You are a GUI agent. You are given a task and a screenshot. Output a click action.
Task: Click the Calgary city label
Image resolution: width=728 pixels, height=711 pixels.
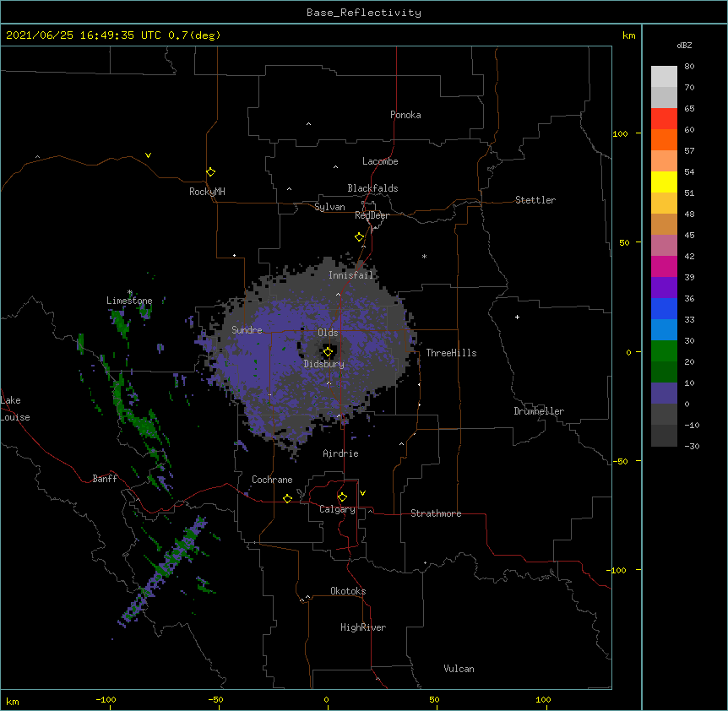point(338,509)
